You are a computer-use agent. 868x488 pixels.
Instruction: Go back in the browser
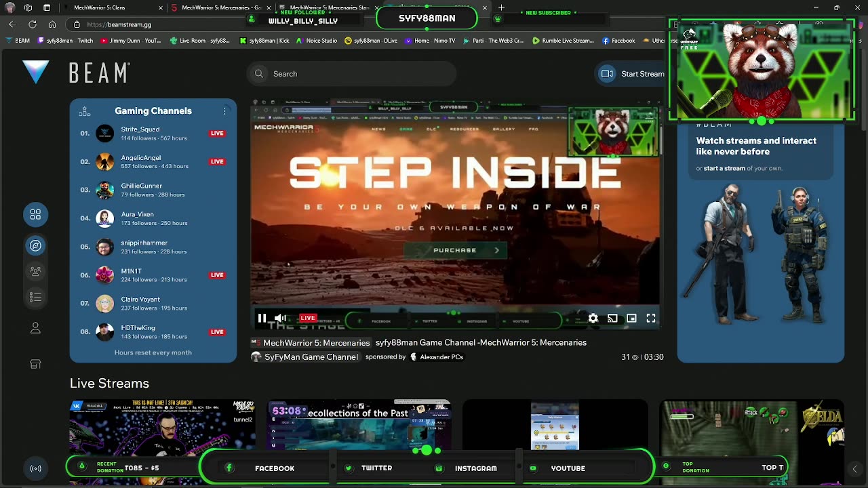click(12, 24)
